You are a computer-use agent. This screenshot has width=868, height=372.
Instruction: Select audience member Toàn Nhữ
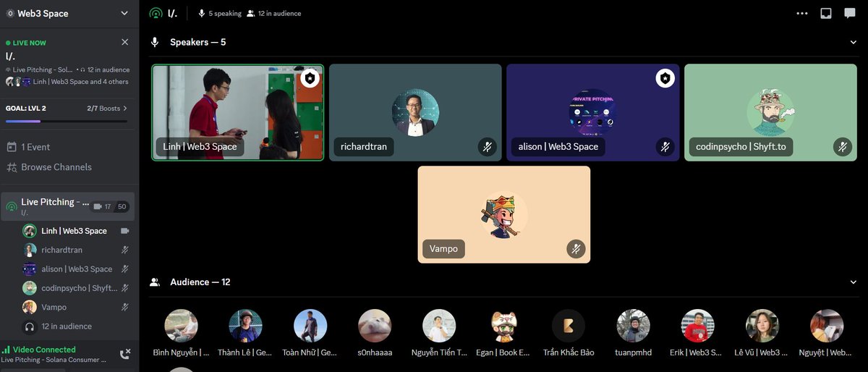310,333
